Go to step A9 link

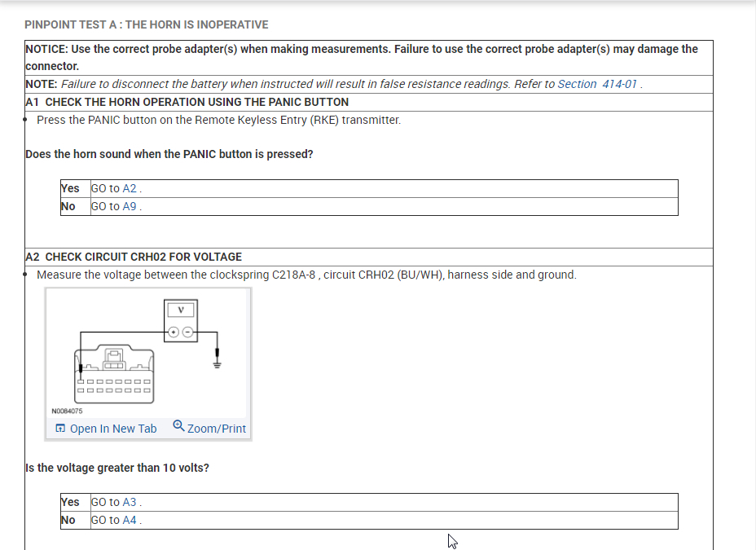click(x=130, y=206)
